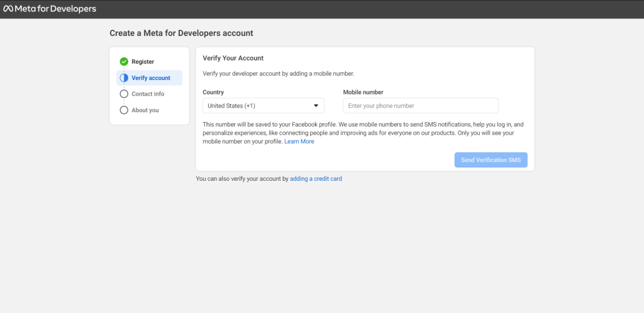The width and height of the screenshot is (644, 313).
Task: Click the Create a Meta for Developers account title
Action: 181,33
